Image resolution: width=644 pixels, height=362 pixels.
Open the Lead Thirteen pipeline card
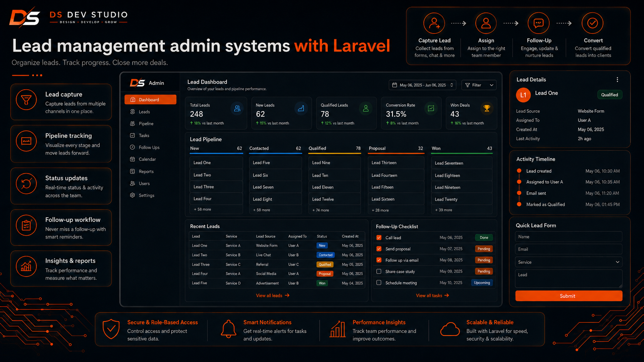point(396,163)
